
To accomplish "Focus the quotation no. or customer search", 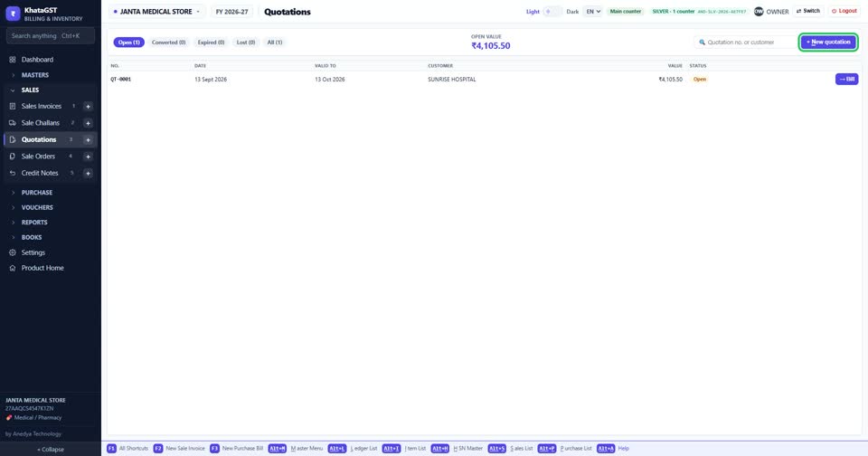I will [744, 43].
